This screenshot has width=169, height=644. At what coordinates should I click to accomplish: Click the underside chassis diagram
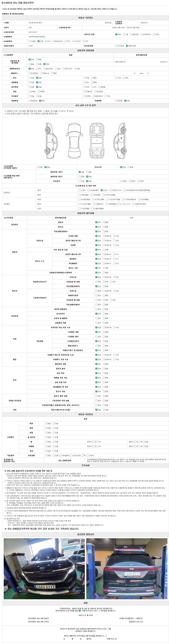[97, 141]
